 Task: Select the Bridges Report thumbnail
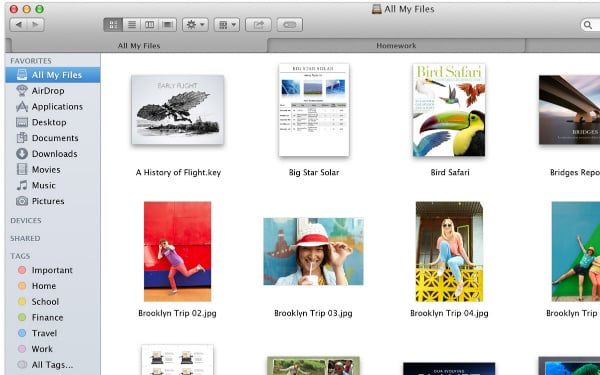click(569, 110)
